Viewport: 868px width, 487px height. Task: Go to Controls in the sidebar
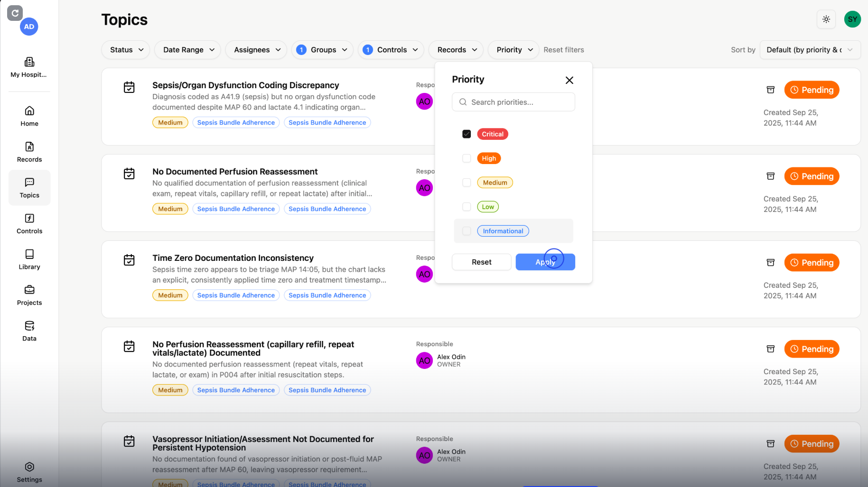point(29,223)
